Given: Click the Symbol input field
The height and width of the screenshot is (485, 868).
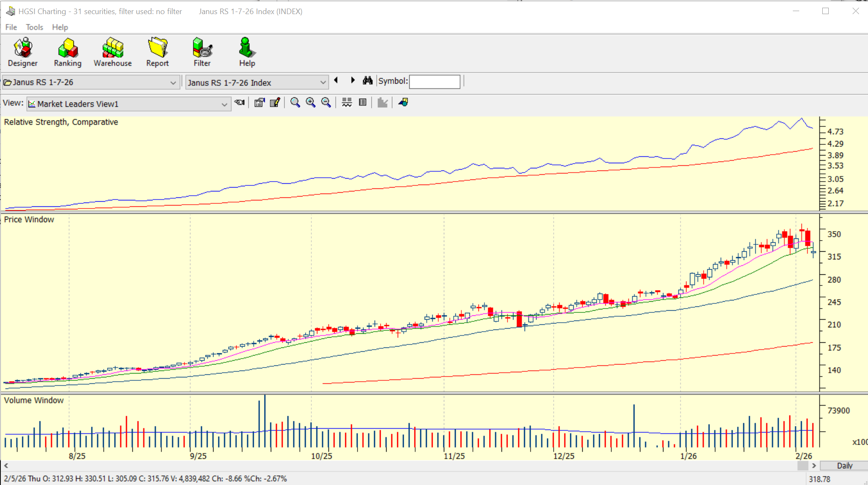Looking at the screenshot, I should (x=434, y=82).
